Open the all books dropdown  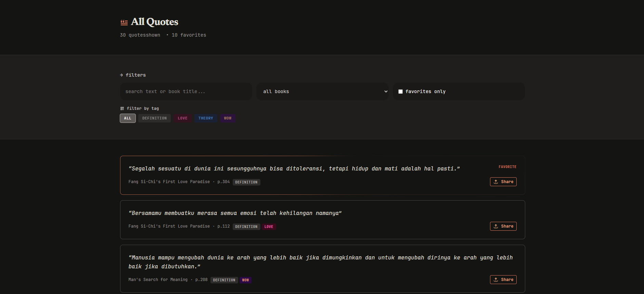[322, 91]
